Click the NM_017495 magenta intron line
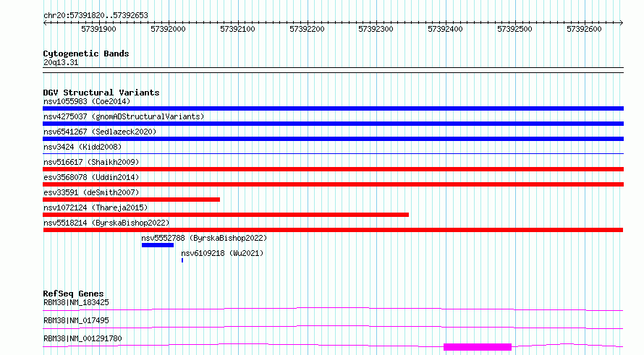This screenshot has width=644, height=355. 333,327
